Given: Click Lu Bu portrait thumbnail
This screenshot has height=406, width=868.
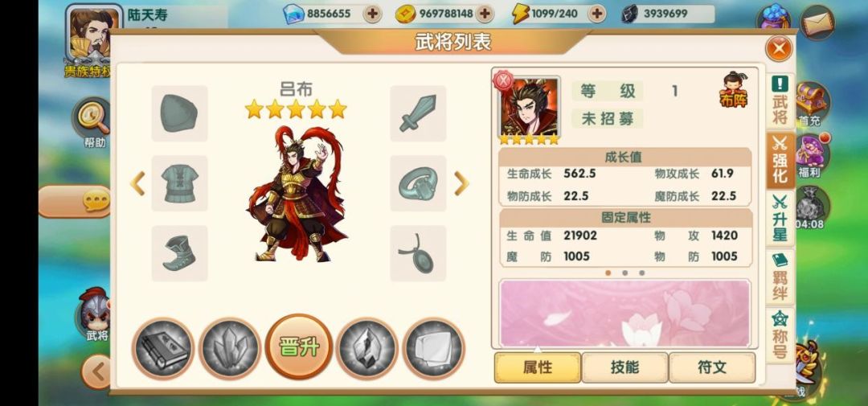Looking at the screenshot, I should [529, 108].
